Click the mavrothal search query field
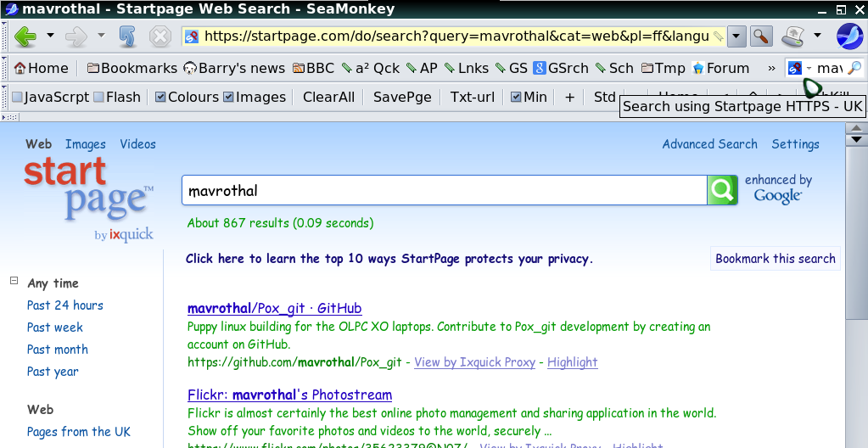Image resolution: width=868 pixels, height=448 pixels. coord(445,191)
